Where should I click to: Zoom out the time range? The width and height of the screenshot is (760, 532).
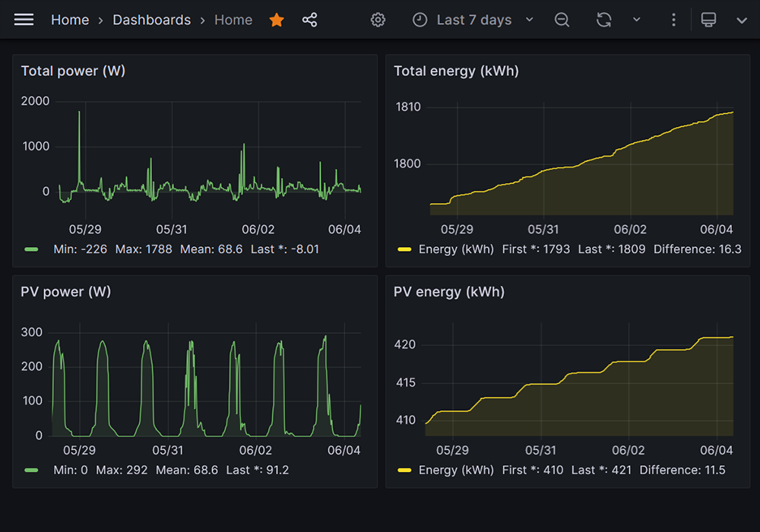[x=562, y=21]
